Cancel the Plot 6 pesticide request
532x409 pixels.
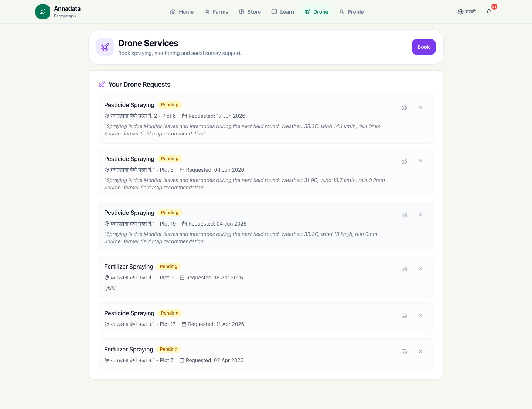pyautogui.click(x=420, y=107)
